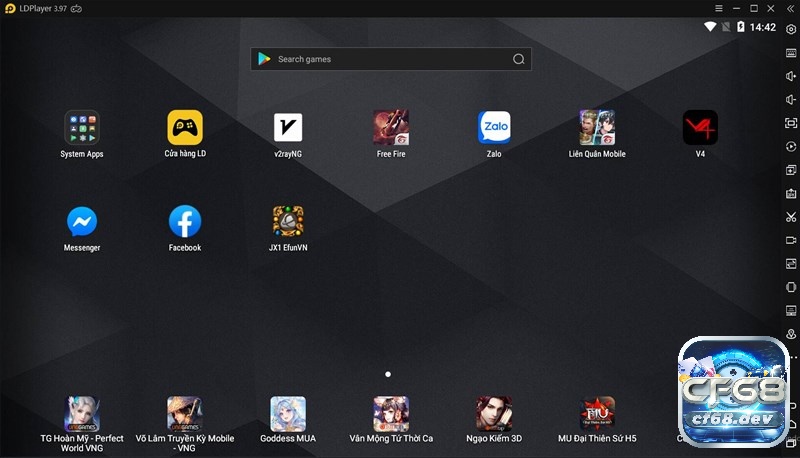Screen dimensions: 800x458
Task: Click the shake device icon in the sidebar
Action: [791, 287]
